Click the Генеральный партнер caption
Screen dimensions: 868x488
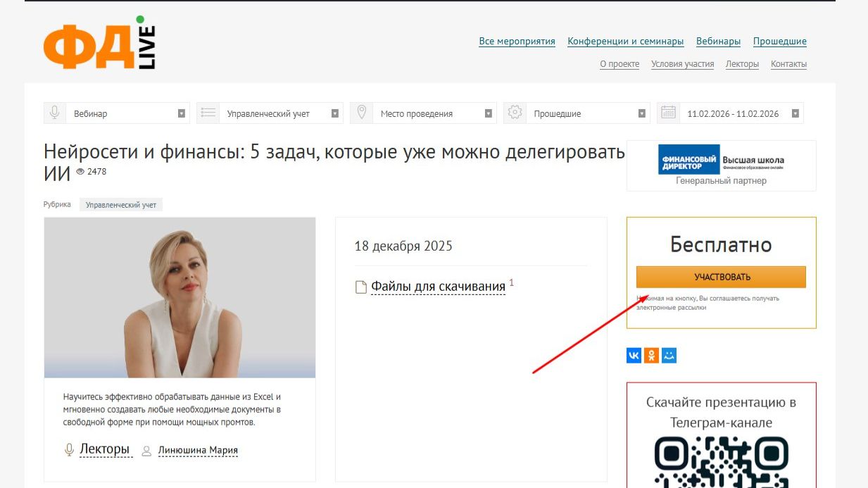click(722, 181)
